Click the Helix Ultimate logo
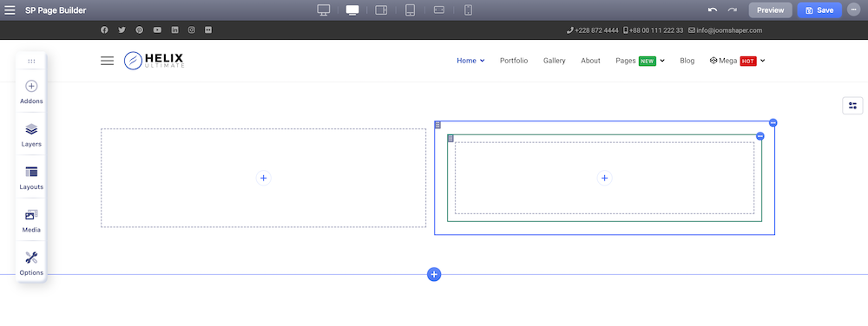Screen dimensions: 868x326 154,60
